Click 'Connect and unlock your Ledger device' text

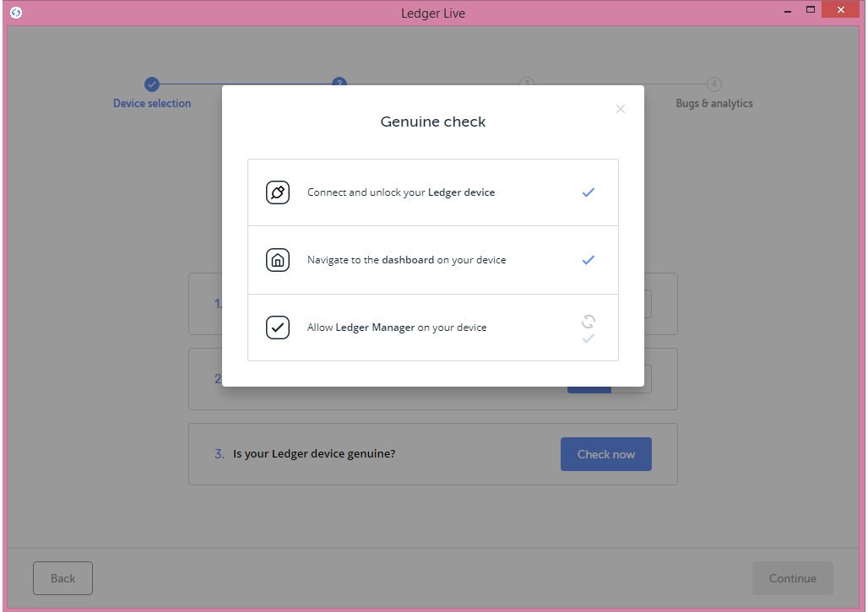coord(401,192)
